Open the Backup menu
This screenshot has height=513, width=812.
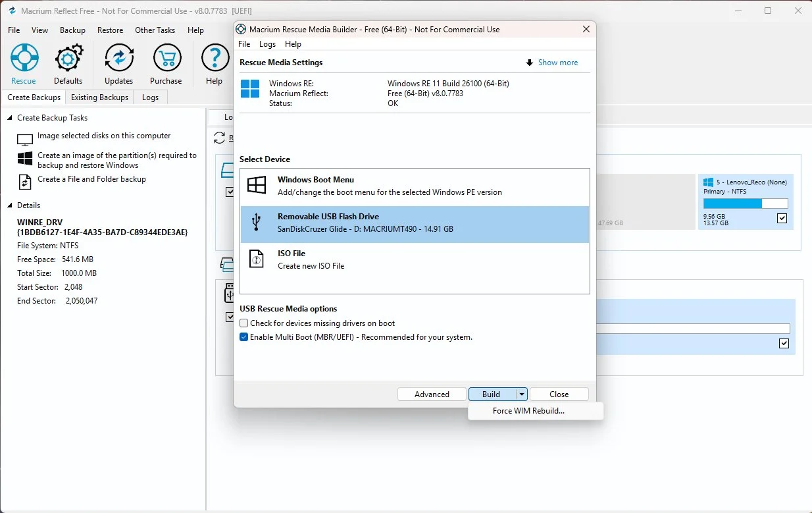[x=72, y=30]
